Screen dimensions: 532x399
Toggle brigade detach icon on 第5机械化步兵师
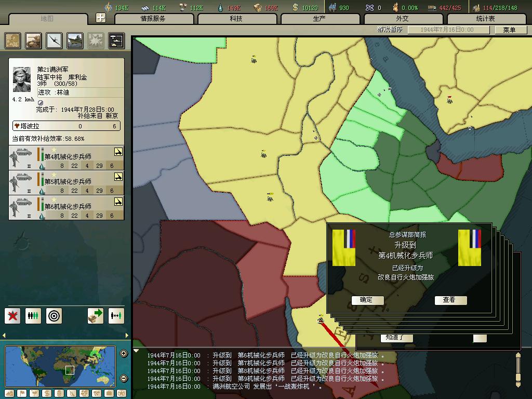pos(118,177)
